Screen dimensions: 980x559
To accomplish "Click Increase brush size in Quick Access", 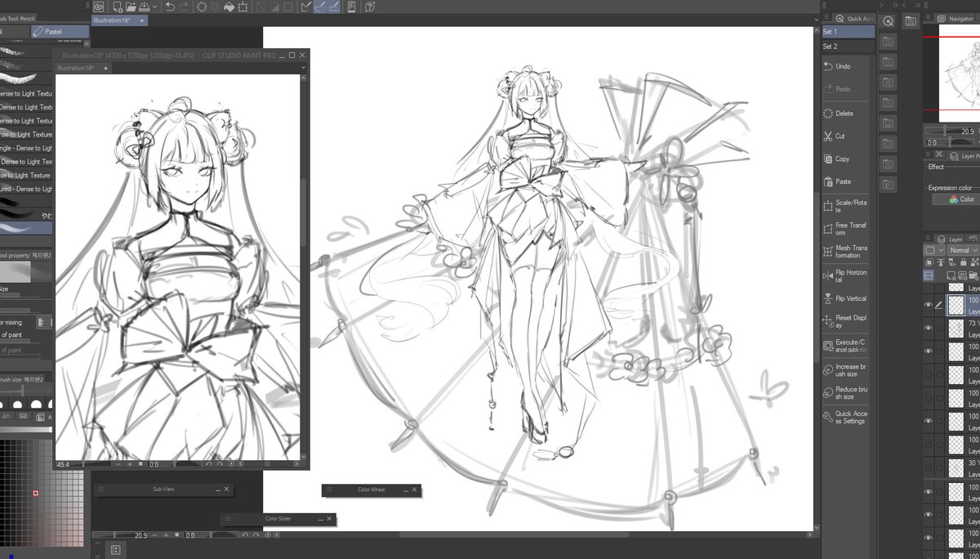I will pos(846,370).
